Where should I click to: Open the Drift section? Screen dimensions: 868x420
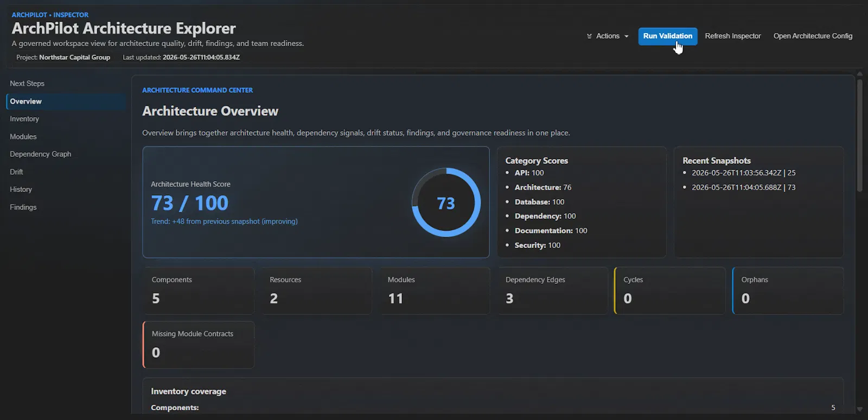(65, 172)
